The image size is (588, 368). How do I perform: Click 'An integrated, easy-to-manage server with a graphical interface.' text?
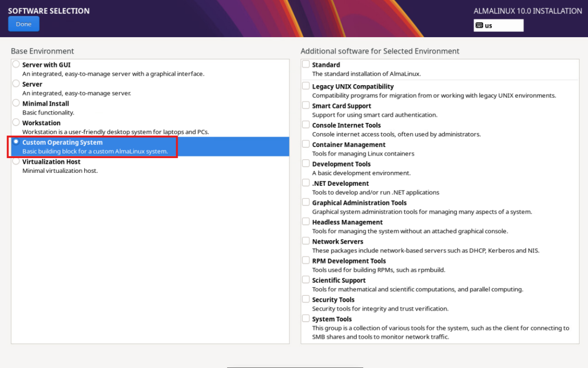pos(113,74)
